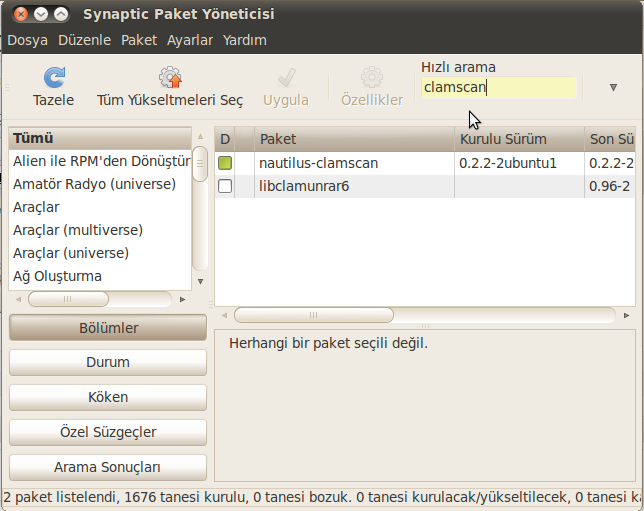The width and height of the screenshot is (644, 511).
Task: Click the Tazele refresh icon
Action: tap(54, 77)
